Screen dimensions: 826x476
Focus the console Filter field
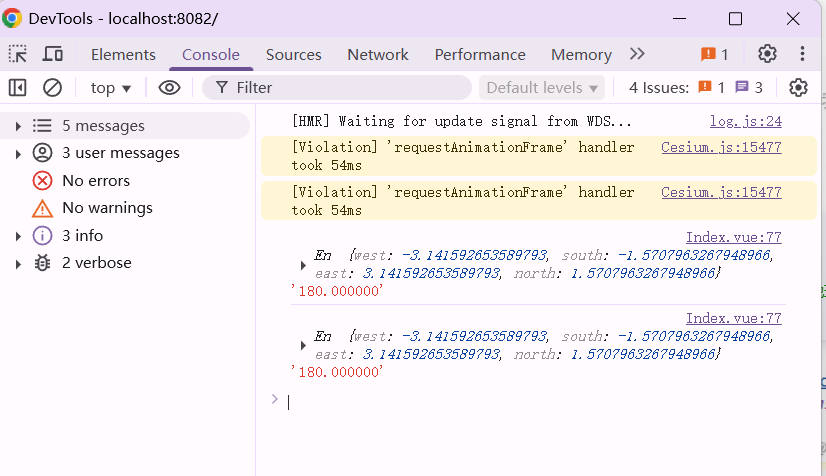337,87
